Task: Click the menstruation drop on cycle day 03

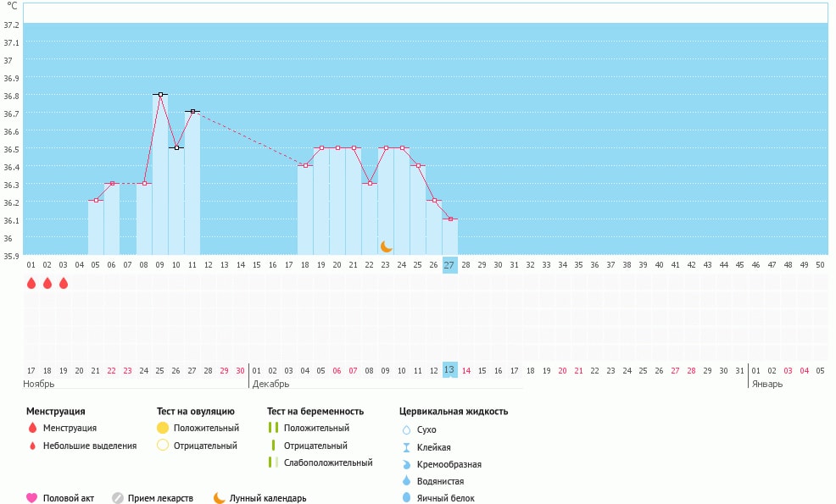Action: coord(64,283)
